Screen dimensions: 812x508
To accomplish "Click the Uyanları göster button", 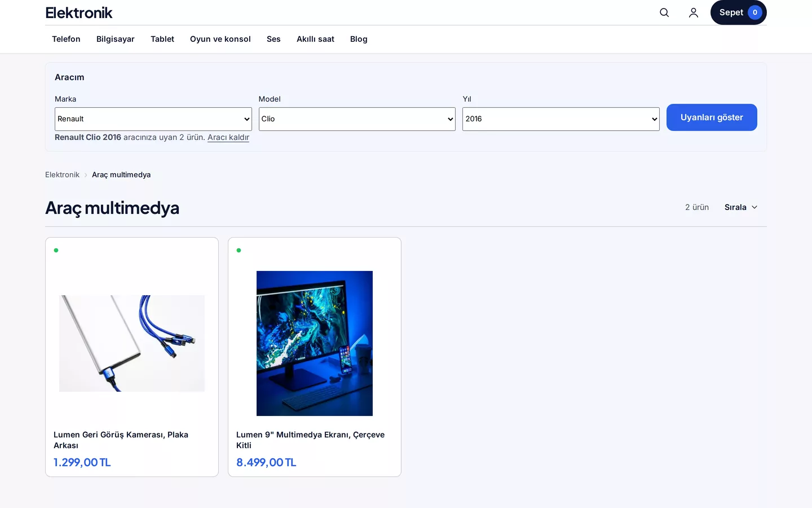I will click(712, 117).
